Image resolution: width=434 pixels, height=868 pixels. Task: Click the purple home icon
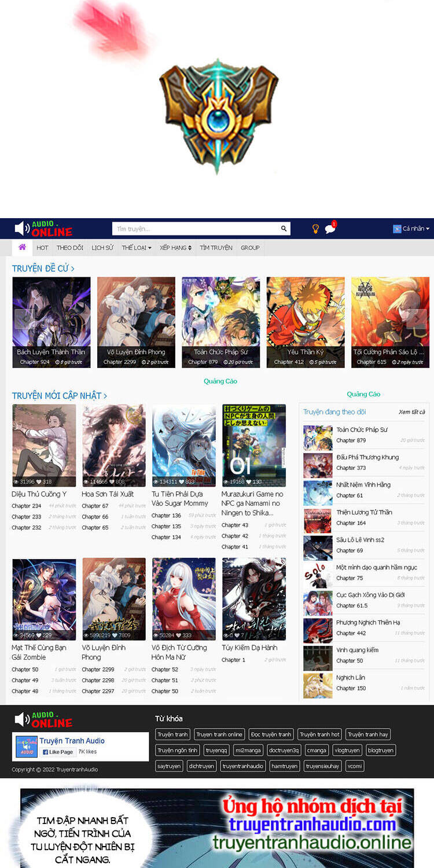22,247
